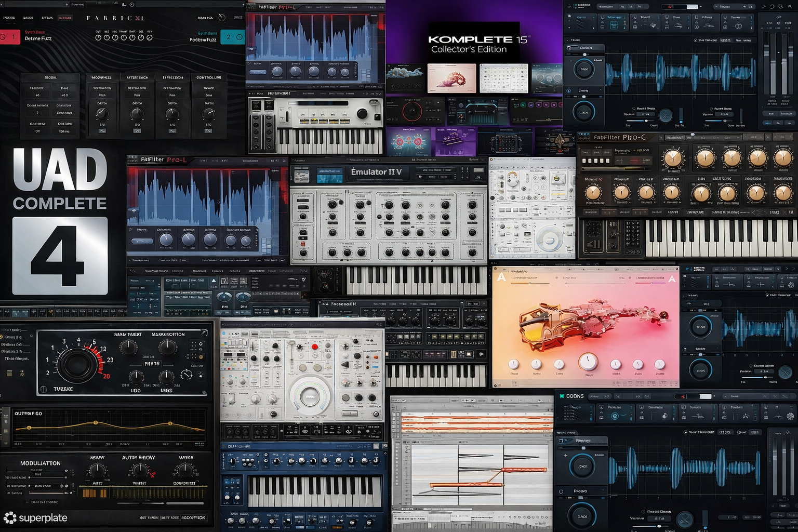Screen dimensions: 798x532
Task: Open the cloud thumbnail under Komplete banner
Action: 405,78
